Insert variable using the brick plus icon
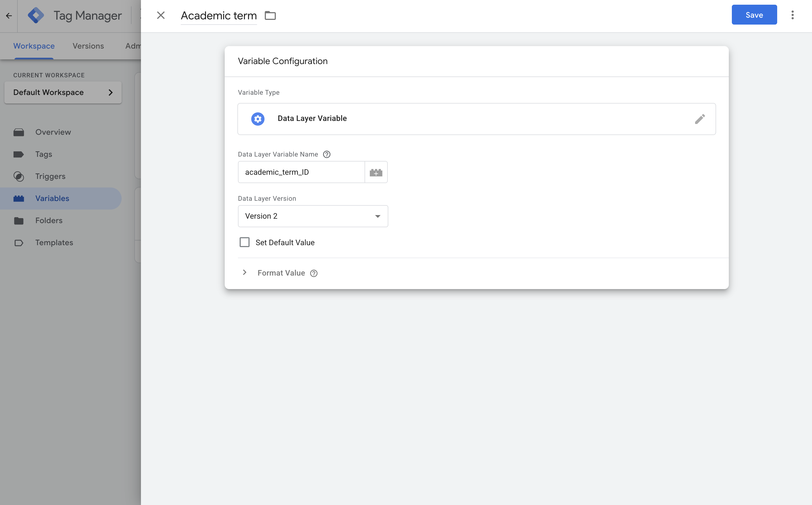The width and height of the screenshot is (812, 505). click(x=376, y=172)
